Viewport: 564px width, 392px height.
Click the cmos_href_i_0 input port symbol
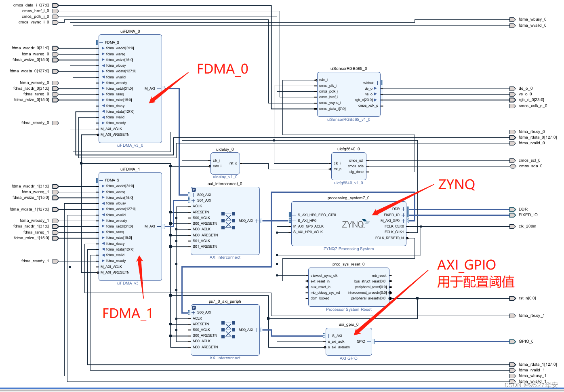56,11
